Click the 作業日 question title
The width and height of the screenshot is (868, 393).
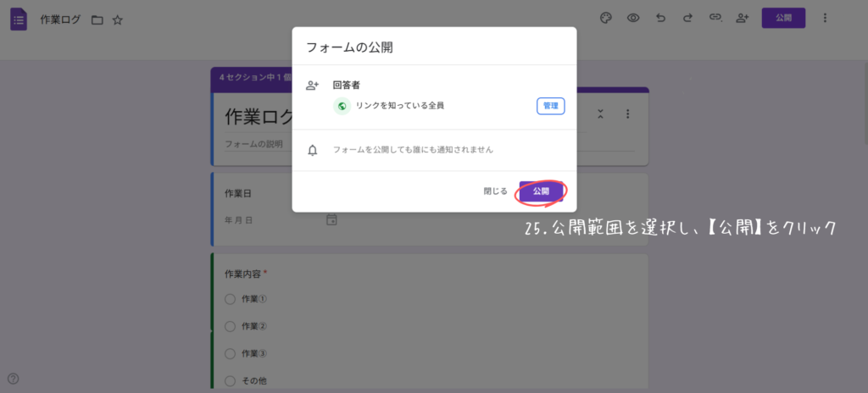coord(239,193)
